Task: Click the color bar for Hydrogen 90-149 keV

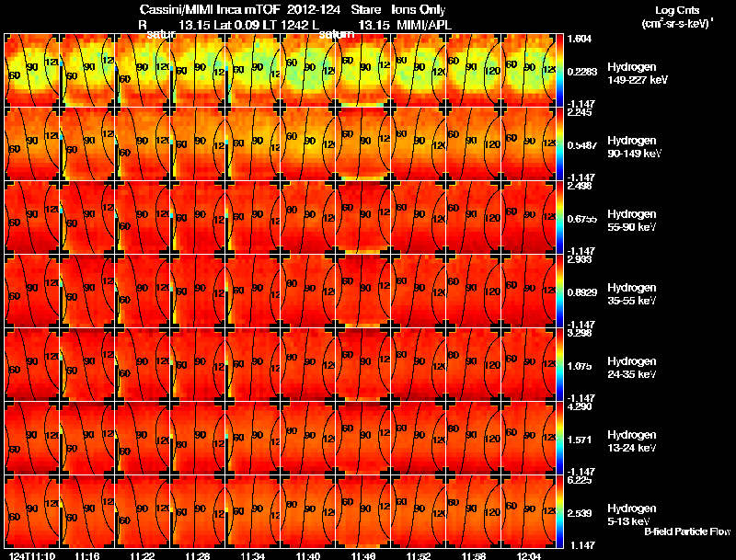Action: click(x=559, y=144)
